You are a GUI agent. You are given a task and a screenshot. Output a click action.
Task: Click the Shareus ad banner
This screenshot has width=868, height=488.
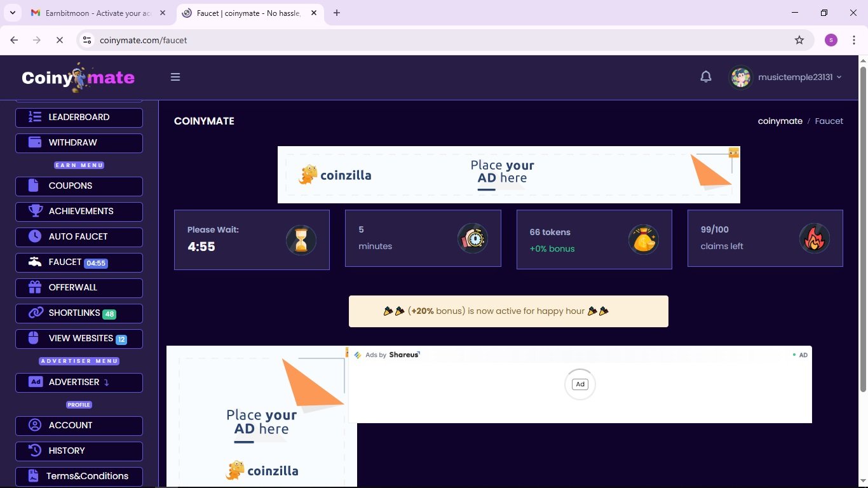[580, 384]
